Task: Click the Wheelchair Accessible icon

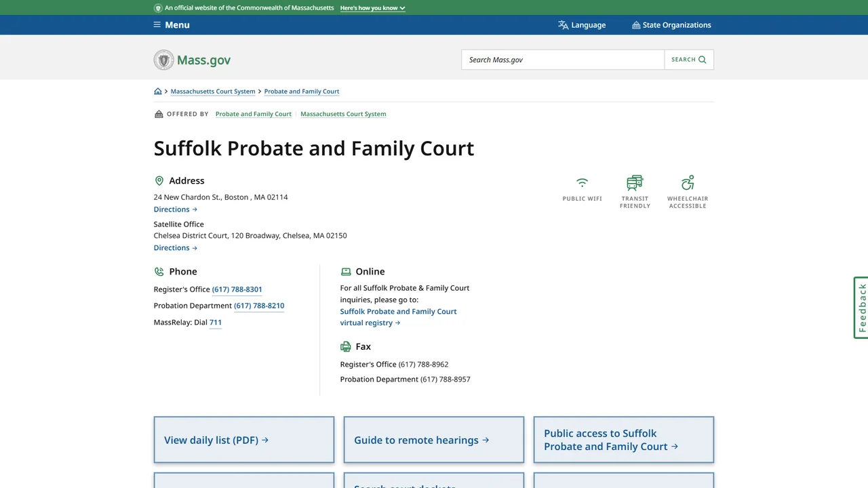Action: click(x=688, y=183)
